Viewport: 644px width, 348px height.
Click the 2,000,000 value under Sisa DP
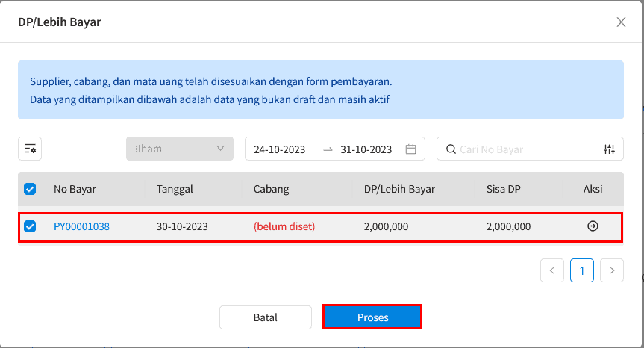coord(508,226)
